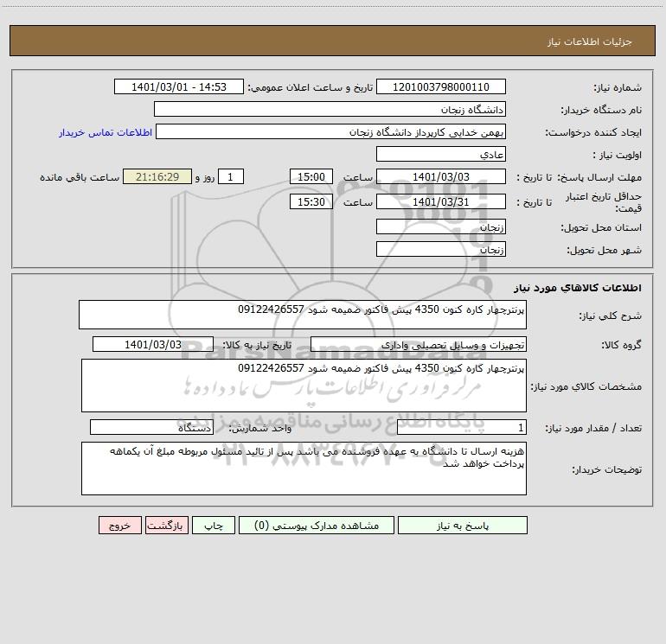
Task: Click the buyer name field 'دانشگاه زنجان'
Action: pos(330,109)
